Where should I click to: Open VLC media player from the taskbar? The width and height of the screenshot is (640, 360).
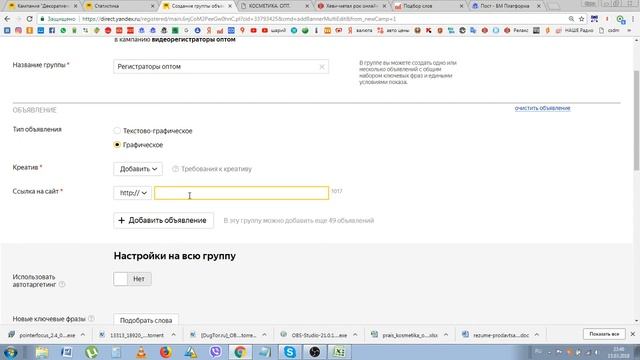pyautogui.click(x=141, y=352)
